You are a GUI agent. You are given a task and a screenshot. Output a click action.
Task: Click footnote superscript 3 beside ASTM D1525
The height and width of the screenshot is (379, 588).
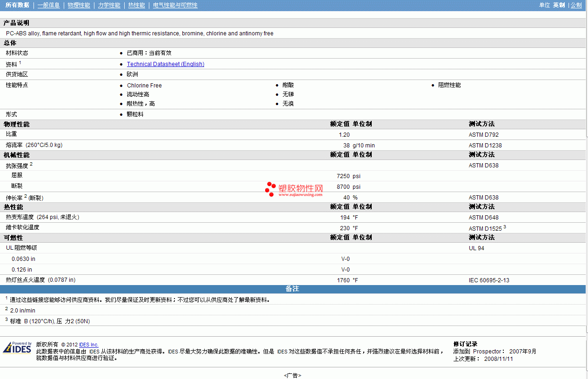click(x=504, y=226)
